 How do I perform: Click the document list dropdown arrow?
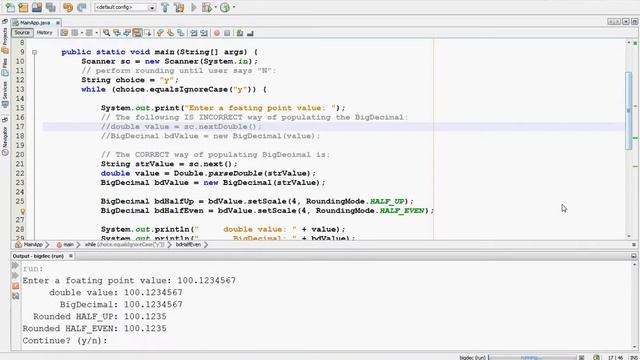626,22
